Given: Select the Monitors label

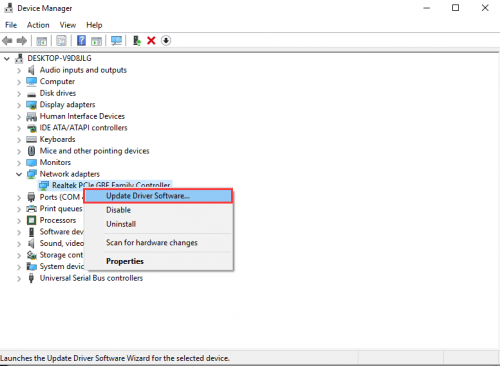Looking at the screenshot, I should (x=55, y=162).
